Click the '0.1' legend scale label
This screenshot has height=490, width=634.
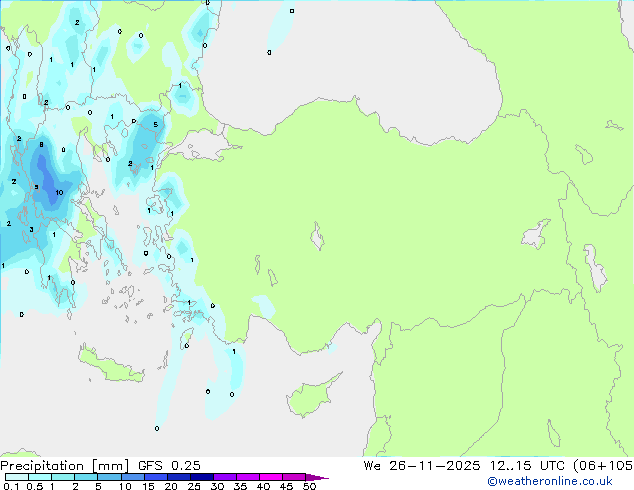pos(11,486)
